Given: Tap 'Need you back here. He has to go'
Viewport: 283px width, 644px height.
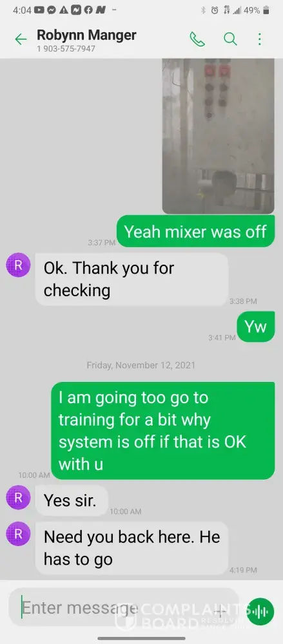Looking at the screenshot, I should click(x=132, y=548).
